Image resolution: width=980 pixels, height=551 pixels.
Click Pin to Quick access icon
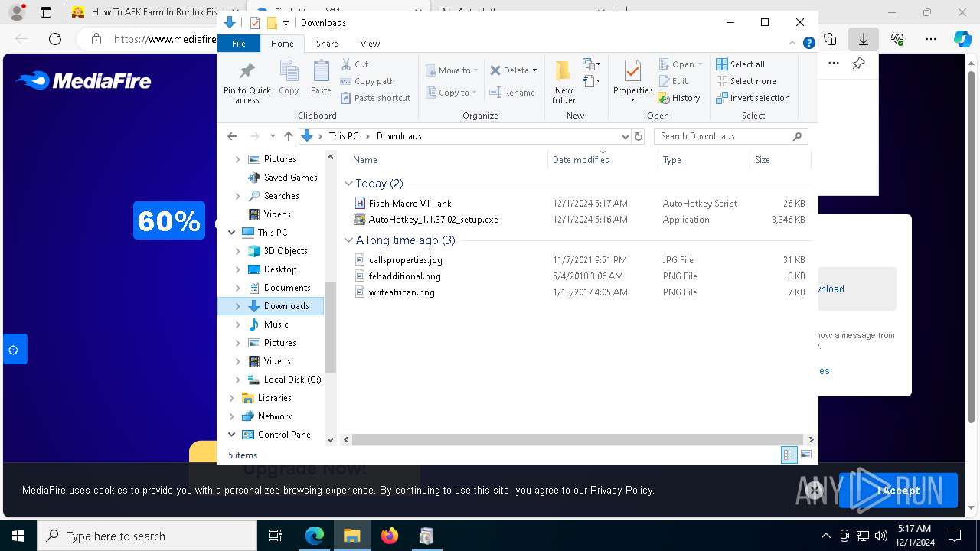coord(247,83)
